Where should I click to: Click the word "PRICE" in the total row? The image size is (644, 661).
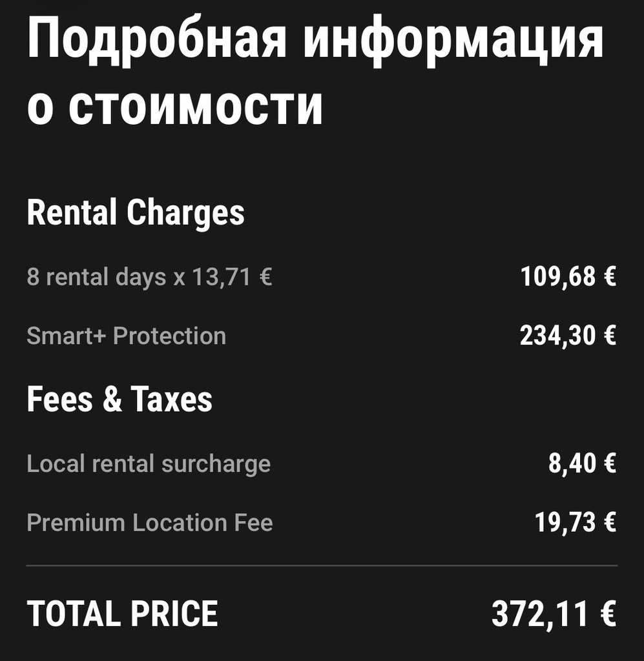[x=173, y=614]
